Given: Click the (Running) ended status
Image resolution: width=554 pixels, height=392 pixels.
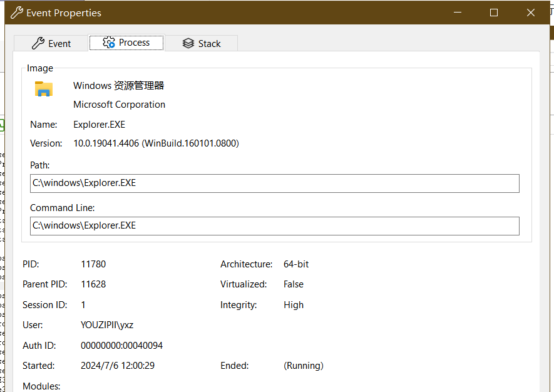Looking at the screenshot, I should coord(304,366).
